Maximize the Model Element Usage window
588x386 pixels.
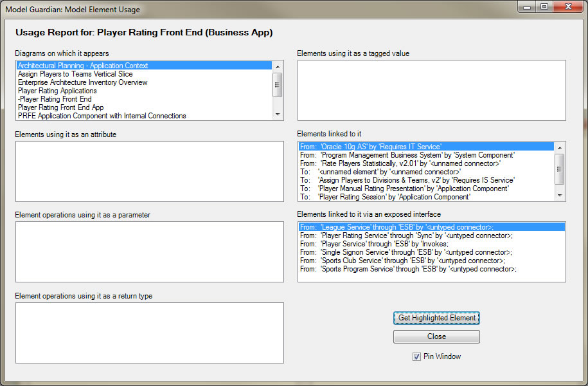(544, 7)
